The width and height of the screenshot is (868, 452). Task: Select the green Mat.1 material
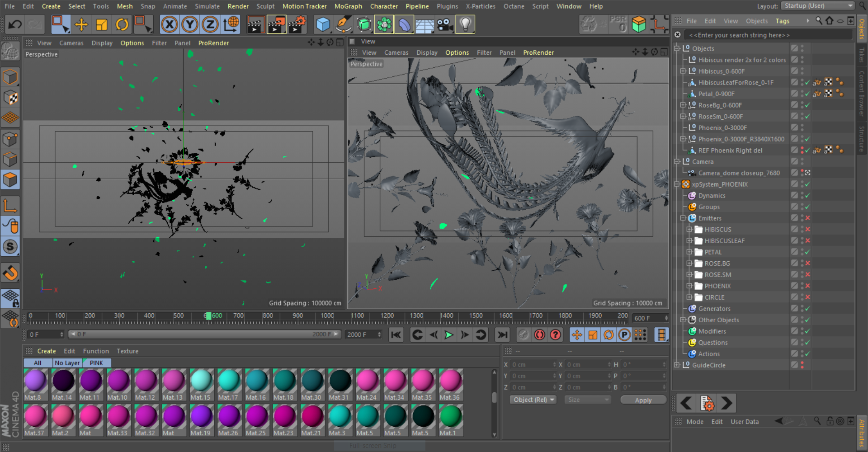pos(450,416)
